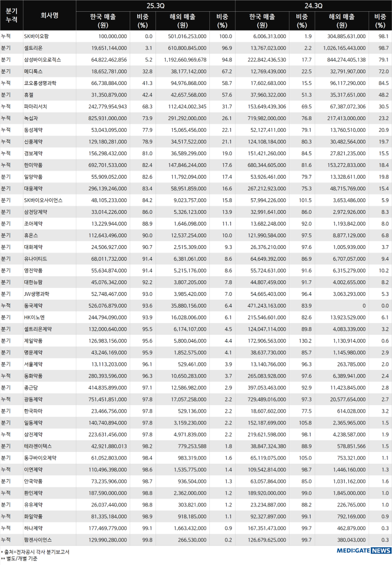Select the 셀트리온 row company name
The width and height of the screenshot is (392, 565).
tap(34, 48)
